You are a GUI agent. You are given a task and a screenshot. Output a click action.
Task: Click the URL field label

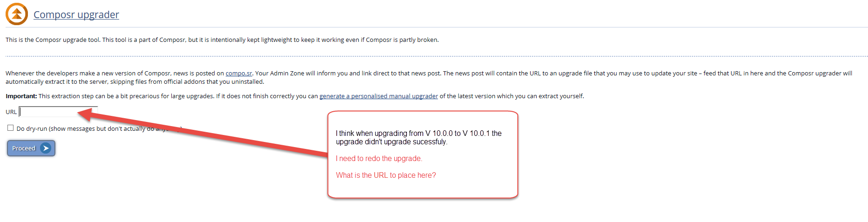point(11,112)
